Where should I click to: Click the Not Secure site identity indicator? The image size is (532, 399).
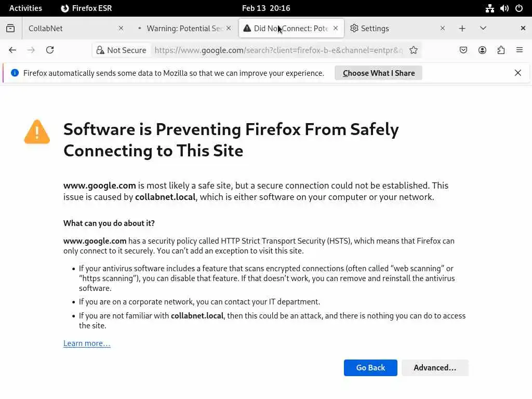(121, 50)
